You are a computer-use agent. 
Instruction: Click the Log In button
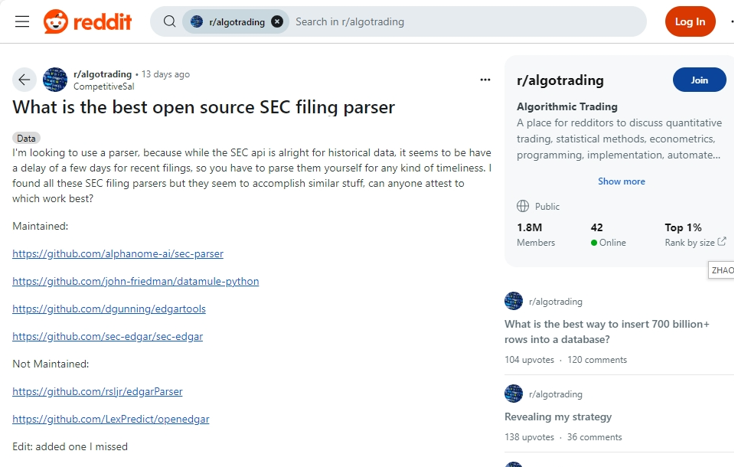(x=690, y=22)
